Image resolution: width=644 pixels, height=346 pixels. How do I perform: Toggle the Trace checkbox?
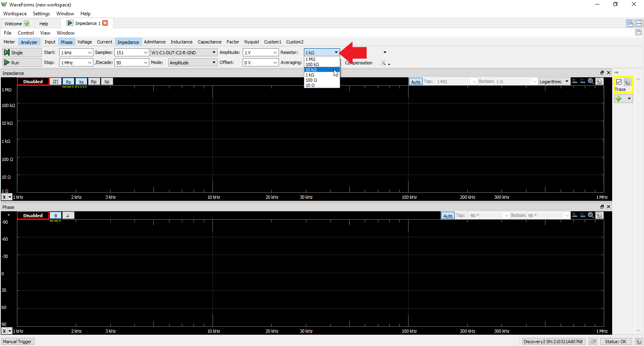[619, 82]
